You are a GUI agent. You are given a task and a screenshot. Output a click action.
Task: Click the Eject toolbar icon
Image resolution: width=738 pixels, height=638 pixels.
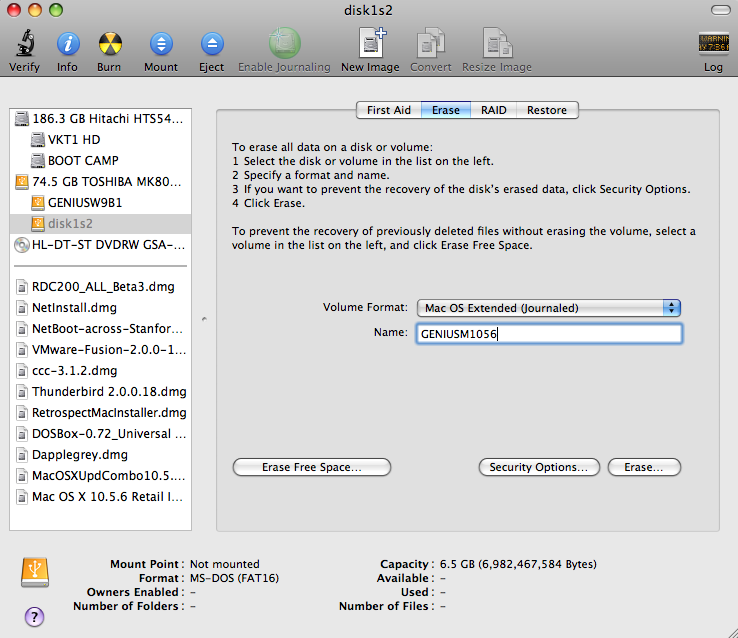point(212,44)
